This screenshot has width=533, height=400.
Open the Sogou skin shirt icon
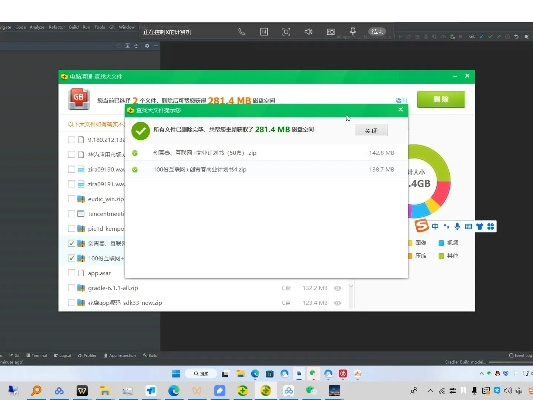coord(480,226)
